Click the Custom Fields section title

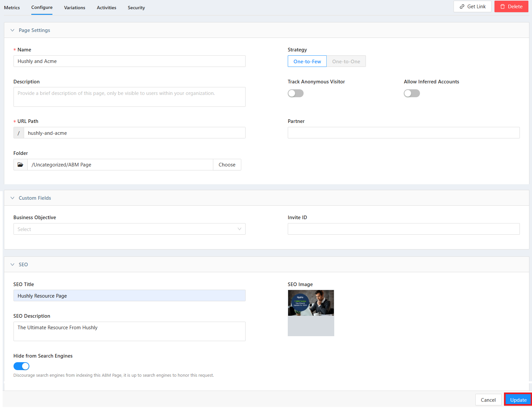pyautogui.click(x=35, y=198)
